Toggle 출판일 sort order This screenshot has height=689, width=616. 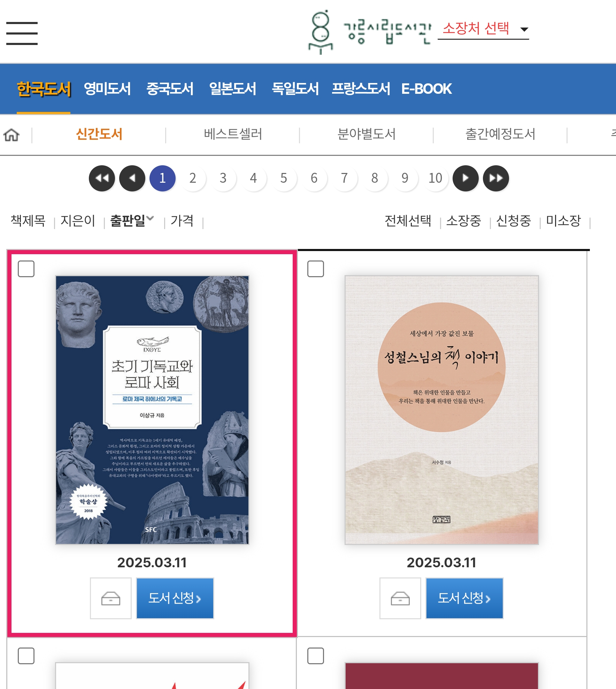point(132,220)
